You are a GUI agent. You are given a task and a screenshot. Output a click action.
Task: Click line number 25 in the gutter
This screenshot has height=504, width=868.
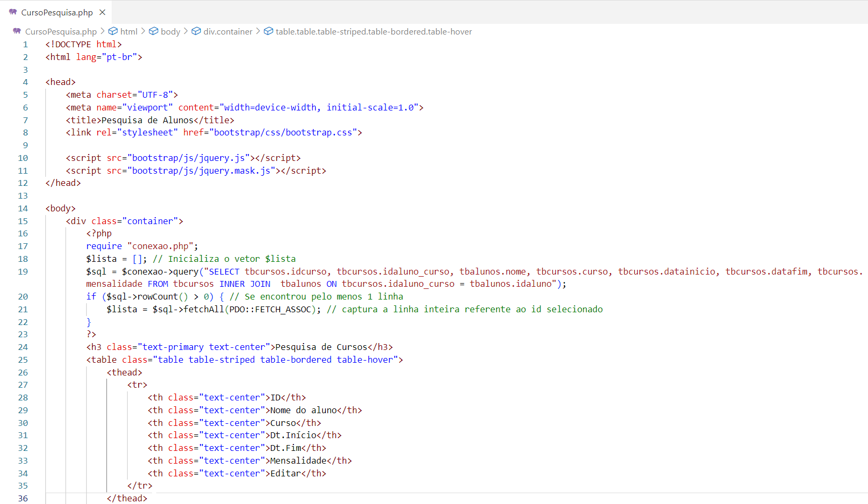tap(23, 360)
